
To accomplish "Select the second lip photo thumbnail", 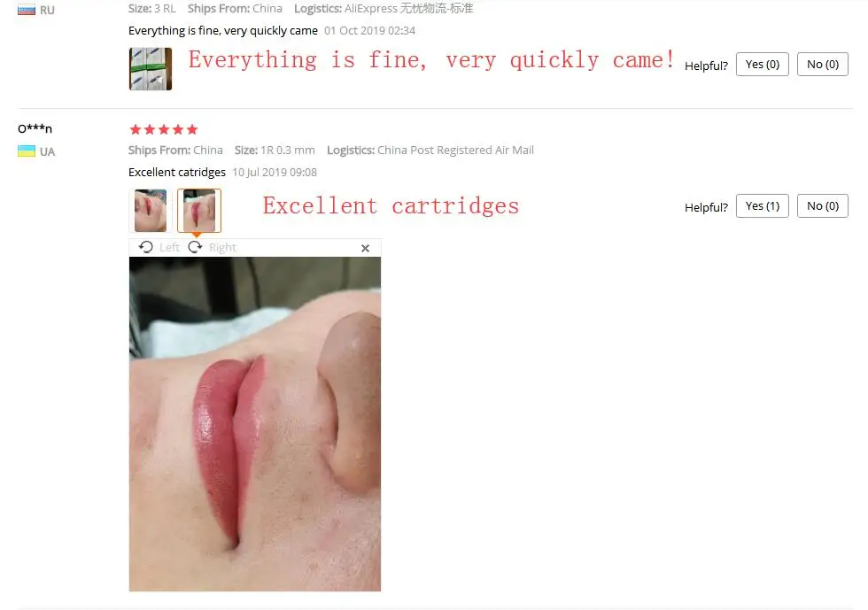I will [199, 211].
